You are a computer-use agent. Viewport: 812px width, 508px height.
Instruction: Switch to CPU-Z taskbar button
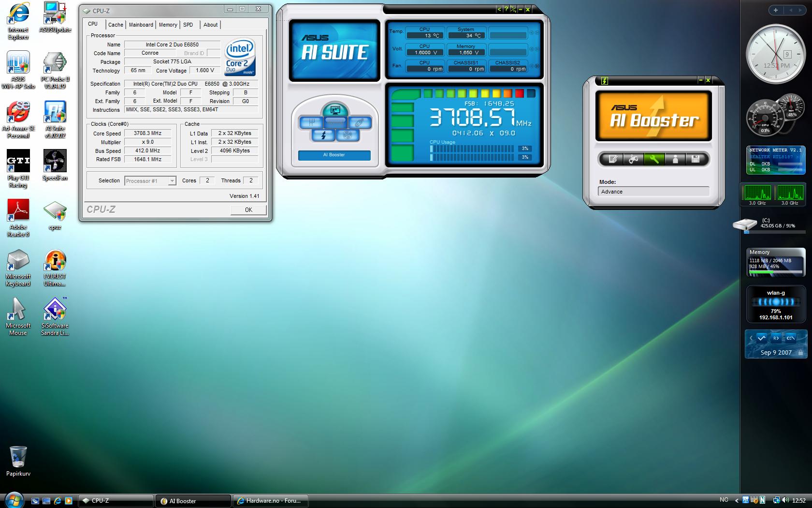coord(116,501)
